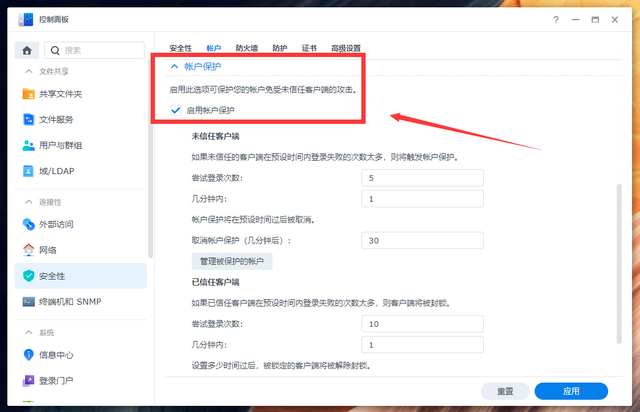Screen dimensions: 640x412
Task: Switch to the 防护 tab
Action: click(x=280, y=48)
